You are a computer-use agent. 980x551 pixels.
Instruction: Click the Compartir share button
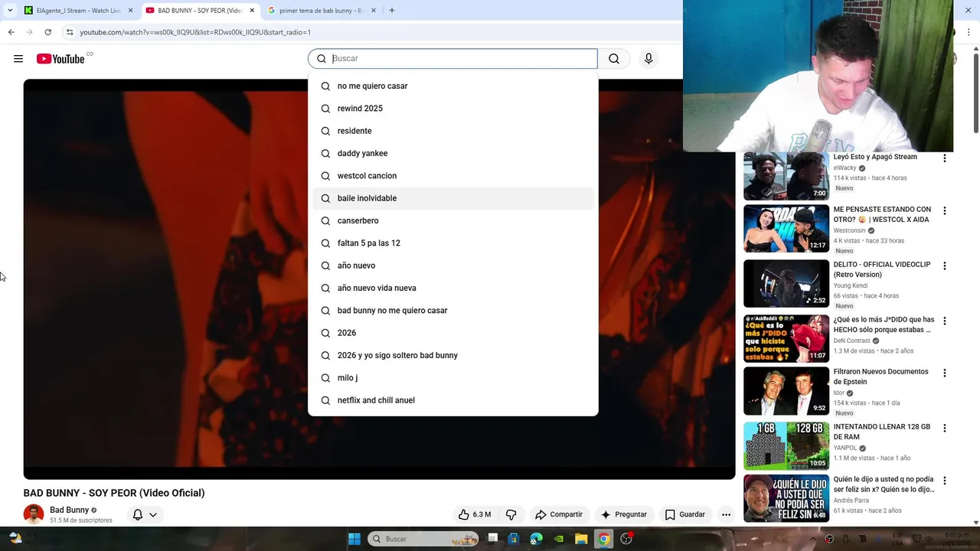point(559,514)
